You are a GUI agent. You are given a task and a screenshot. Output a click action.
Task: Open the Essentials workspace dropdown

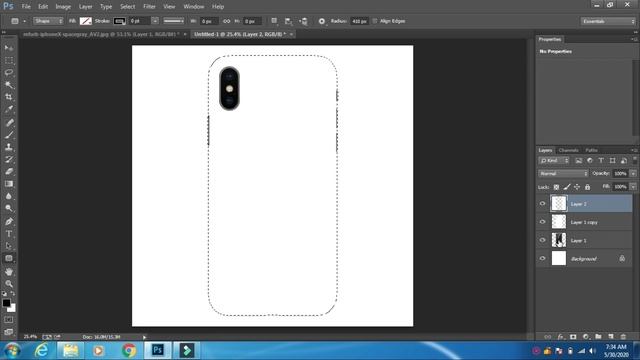tap(608, 21)
